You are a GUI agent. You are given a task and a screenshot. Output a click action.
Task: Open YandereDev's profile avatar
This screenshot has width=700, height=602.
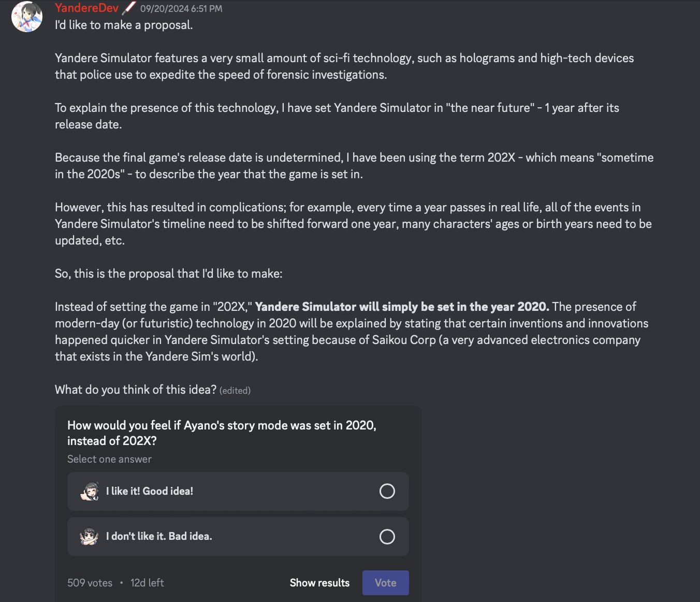click(x=27, y=17)
